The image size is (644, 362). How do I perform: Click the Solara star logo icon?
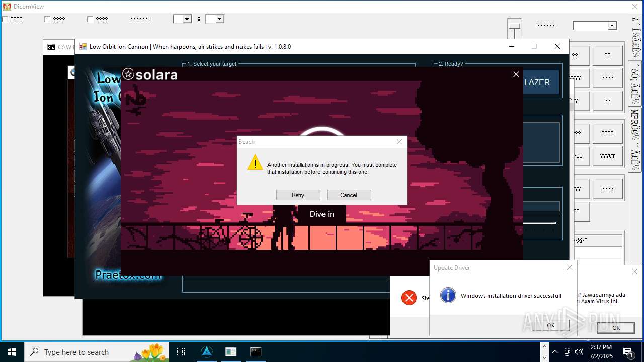[128, 74]
